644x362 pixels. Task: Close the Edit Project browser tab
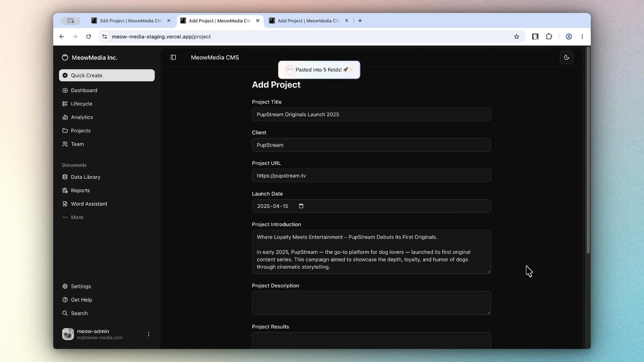(169, 21)
